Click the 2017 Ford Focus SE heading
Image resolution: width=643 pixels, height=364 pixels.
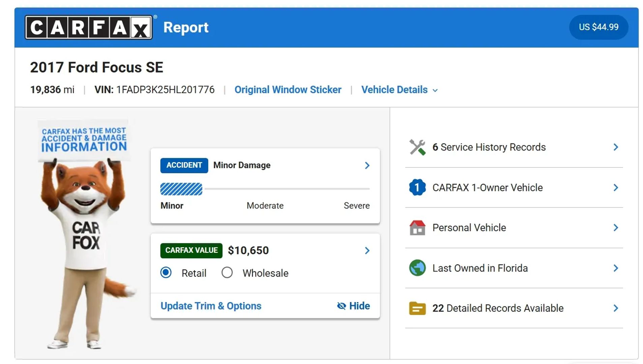(96, 67)
